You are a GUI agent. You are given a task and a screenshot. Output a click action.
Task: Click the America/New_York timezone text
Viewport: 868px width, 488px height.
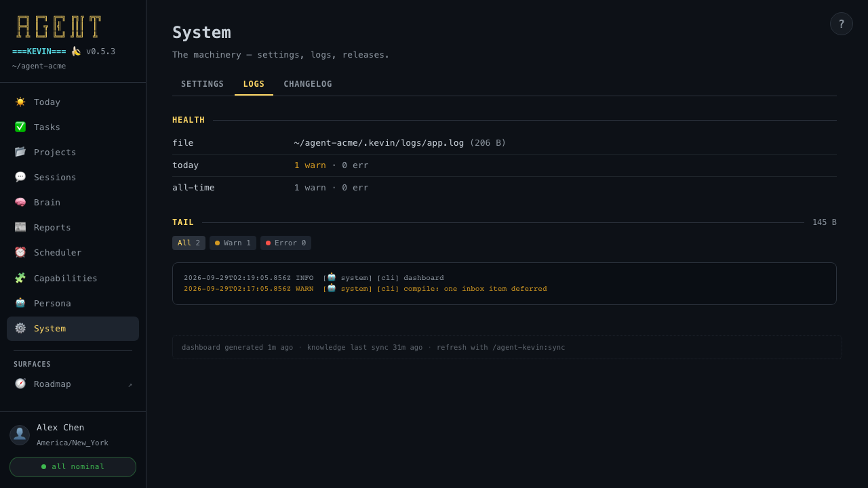pos(73,443)
